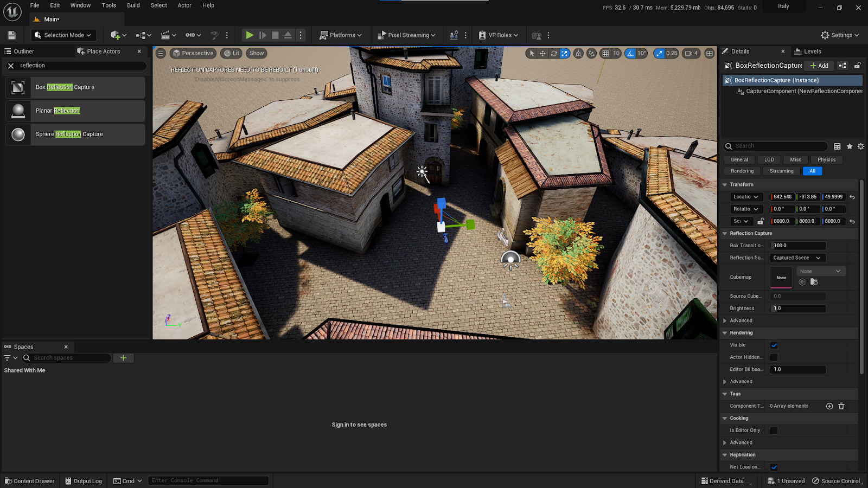This screenshot has height=488, width=868.
Task: Enable the Actor Hidden In Game checkbox
Action: point(774,357)
